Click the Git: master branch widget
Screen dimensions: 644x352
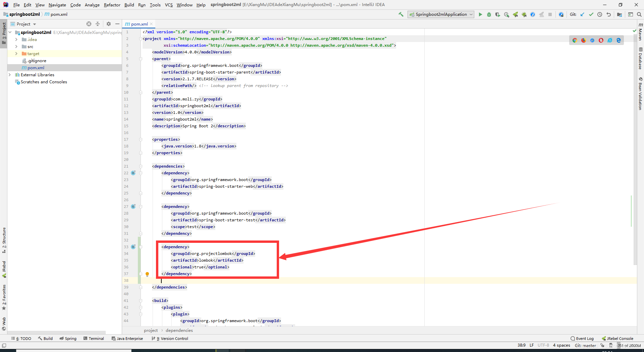click(586, 345)
